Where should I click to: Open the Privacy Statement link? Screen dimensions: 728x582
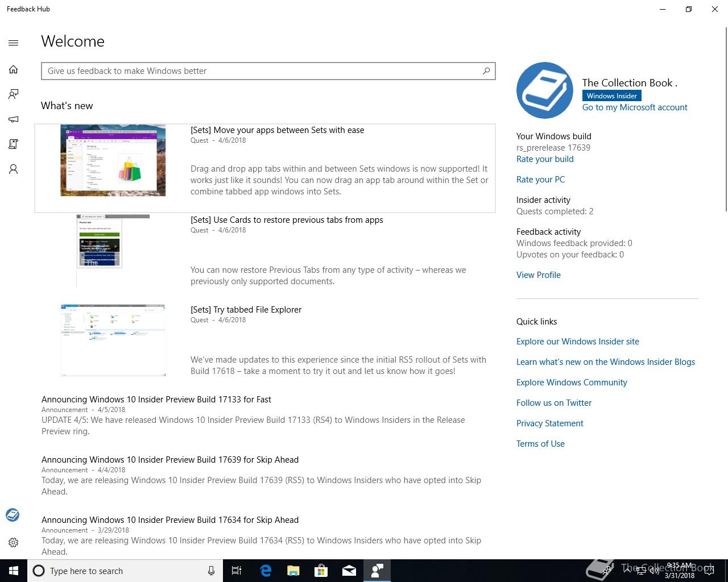coord(550,423)
